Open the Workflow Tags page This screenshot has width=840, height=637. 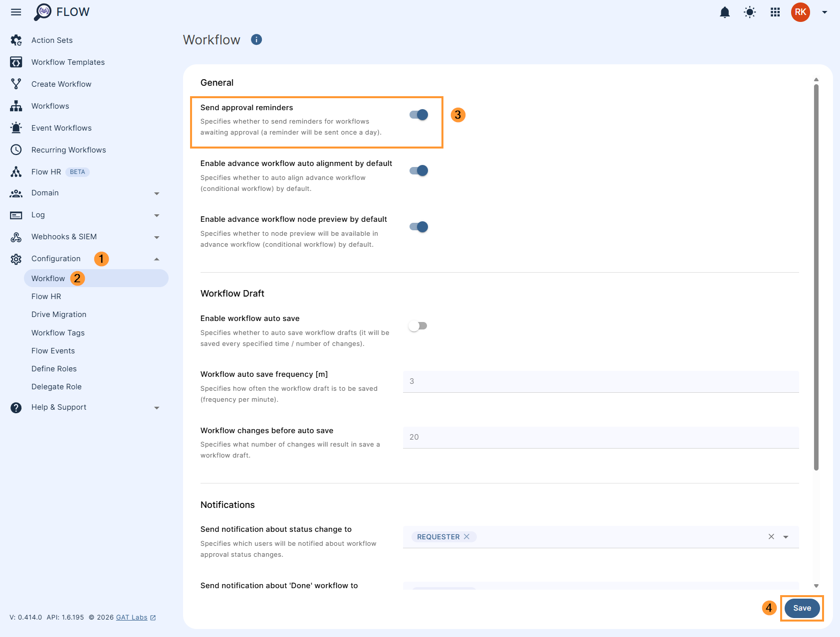pyautogui.click(x=58, y=332)
